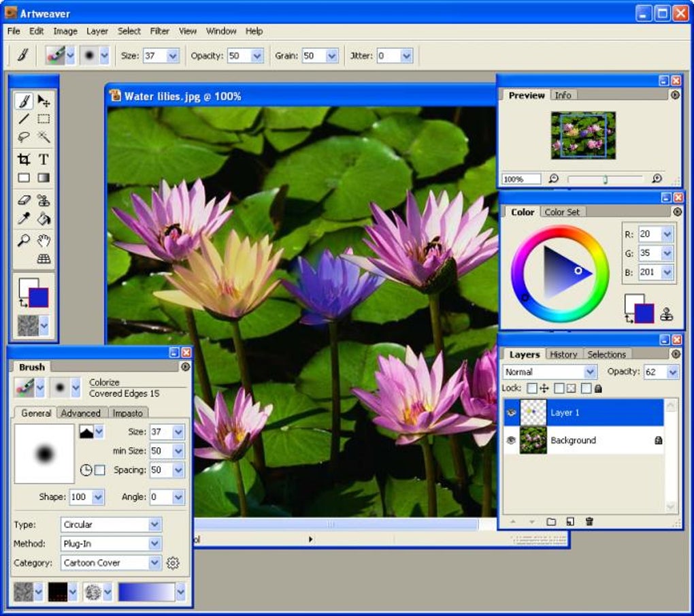Open Brush panel options menu button
The image size is (694, 616).
[186, 367]
